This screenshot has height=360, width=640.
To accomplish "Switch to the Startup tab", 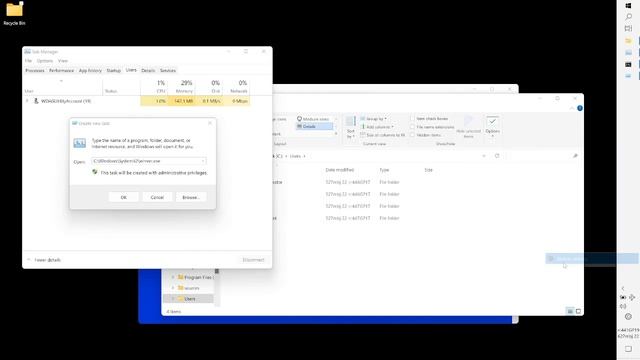I will tap(113, 71).
